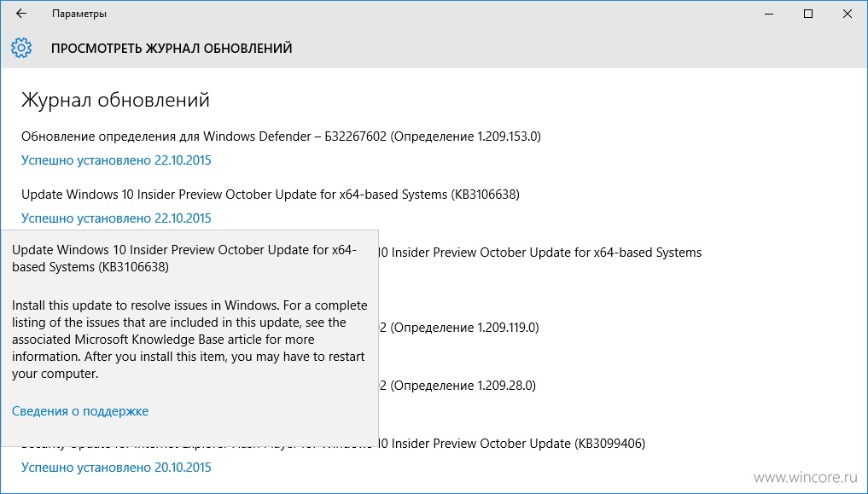This screenshot has height=494, width=868.
Task: Open the Успешно установлено 22.10.2015 link below the KB3106638 entry
Action: (x=116, y=218)
